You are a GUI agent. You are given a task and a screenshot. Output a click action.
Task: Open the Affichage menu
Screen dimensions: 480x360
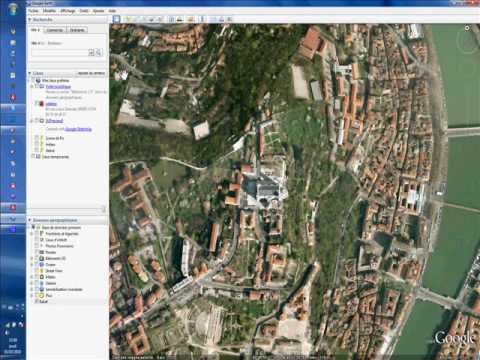(68, 11)
